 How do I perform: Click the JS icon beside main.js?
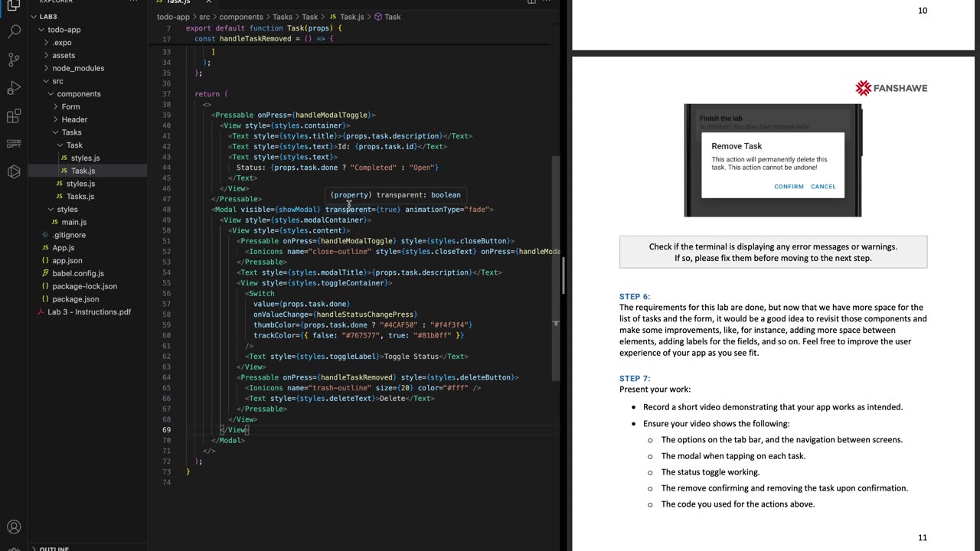55,222
